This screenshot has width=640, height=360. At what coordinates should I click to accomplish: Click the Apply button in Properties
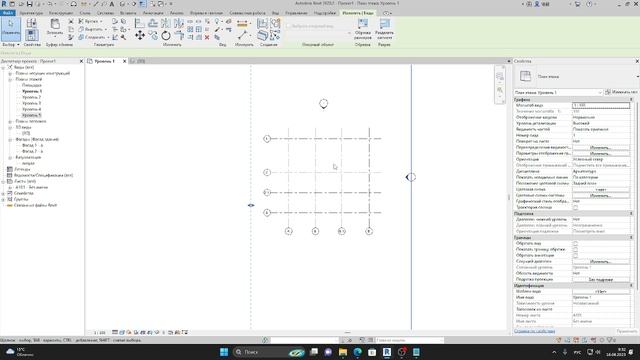point(627,331)
